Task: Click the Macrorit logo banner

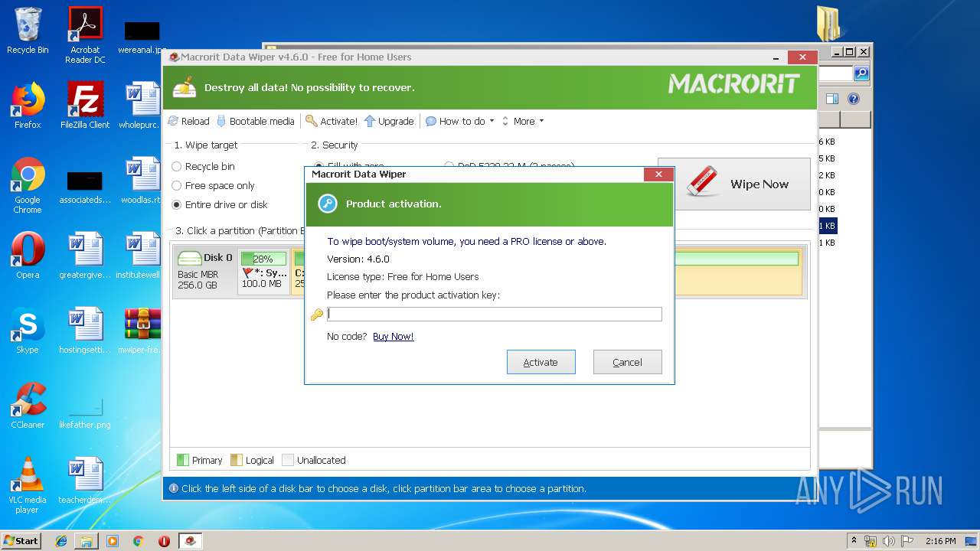Action: [x=733, y=84]
